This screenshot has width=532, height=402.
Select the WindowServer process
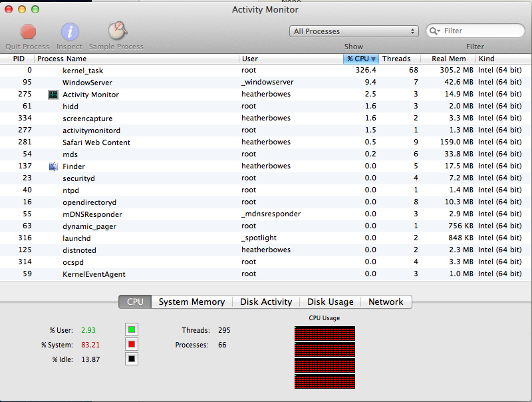(x=87, y=83)
